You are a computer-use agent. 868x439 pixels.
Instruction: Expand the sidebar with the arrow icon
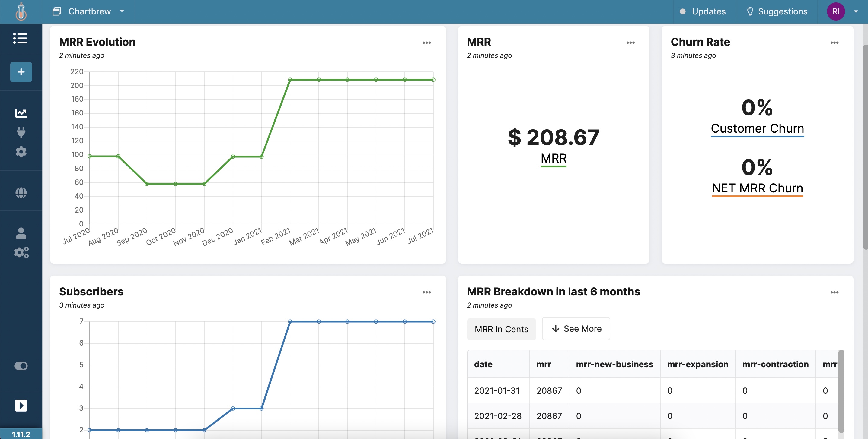click(x=21, y=405)
